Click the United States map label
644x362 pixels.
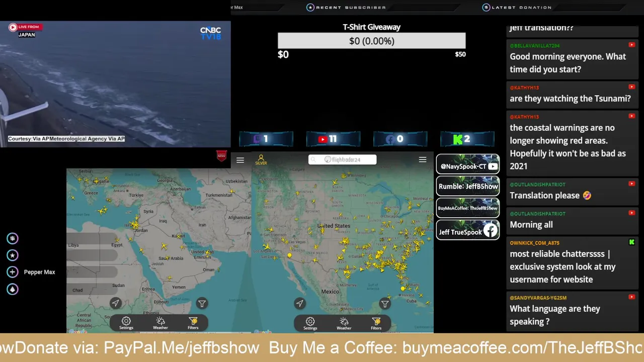coord(335,226)
